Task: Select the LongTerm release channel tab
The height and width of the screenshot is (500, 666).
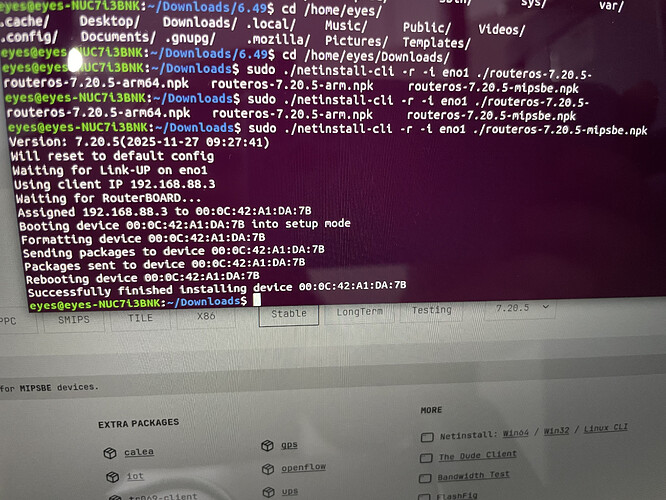Action: tap(359, 312)
